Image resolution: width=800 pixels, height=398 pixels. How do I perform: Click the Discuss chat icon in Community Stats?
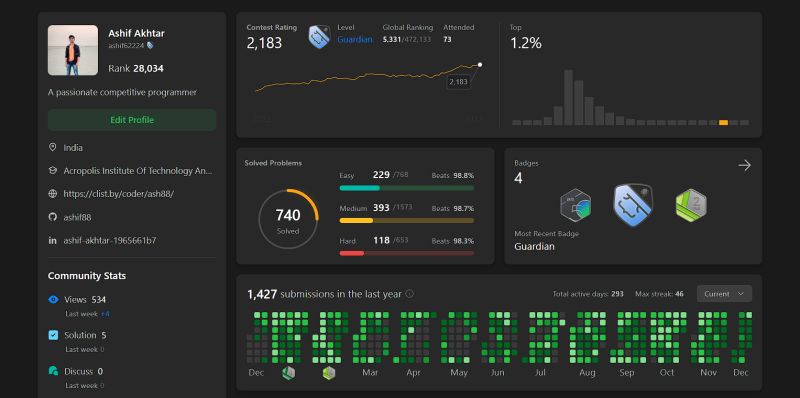pos(53,371)
